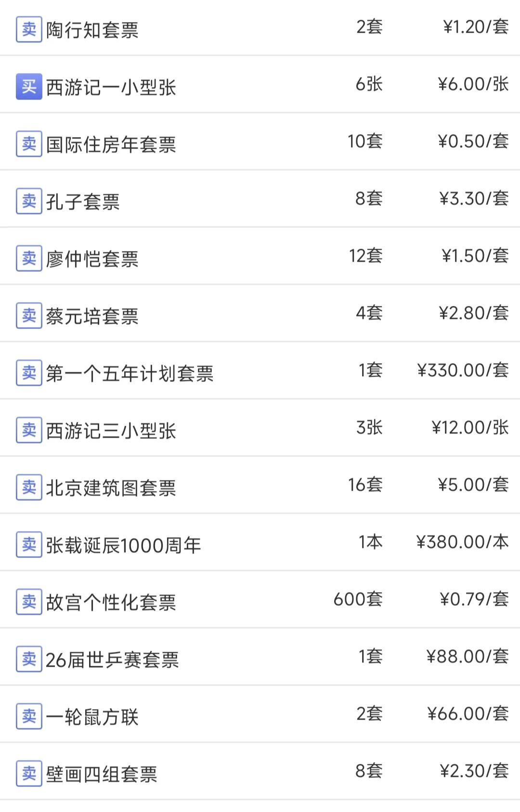Open the 第一个五年计划套票 listing

pos(130,373)
